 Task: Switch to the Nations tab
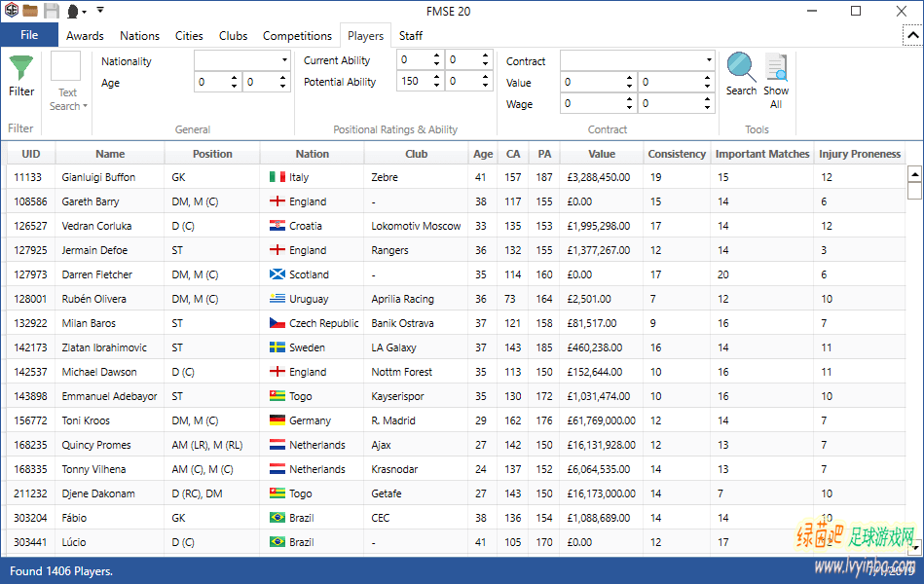coord(139,36)
